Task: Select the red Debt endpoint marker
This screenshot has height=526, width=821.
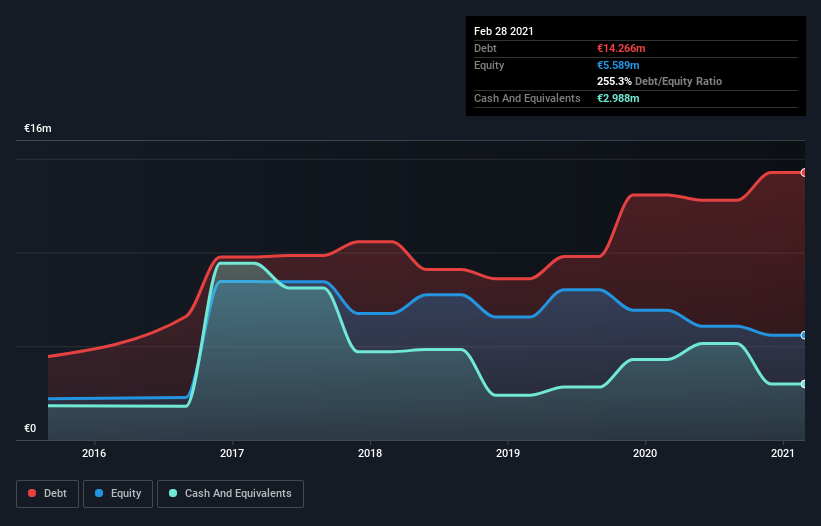Action: click(x=804, y=172)
